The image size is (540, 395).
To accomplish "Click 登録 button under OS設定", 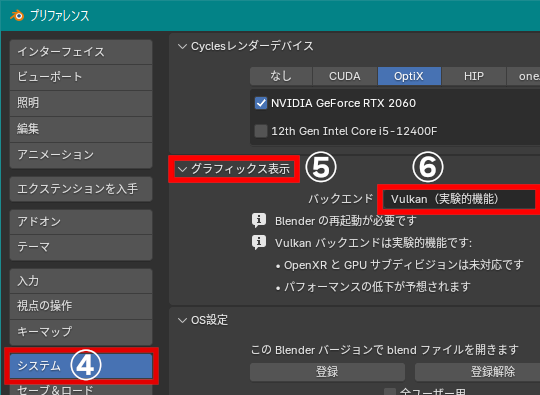I will click(x=327, y=372).
